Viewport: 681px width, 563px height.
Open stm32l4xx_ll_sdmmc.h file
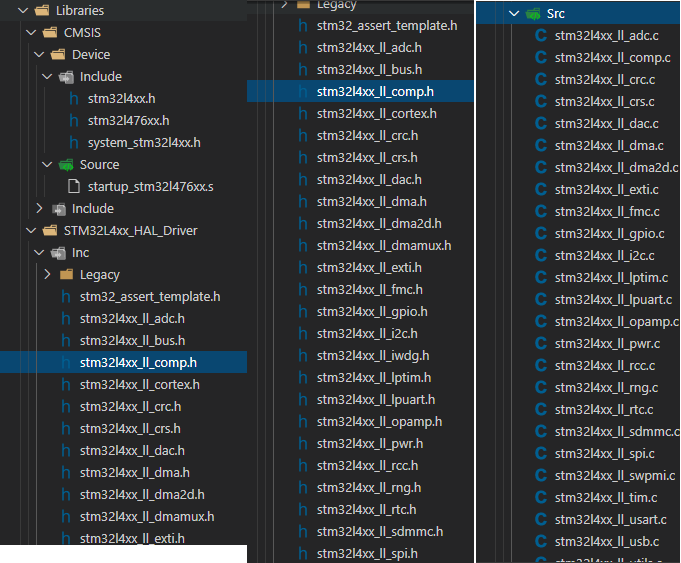(x=380, y=532)
